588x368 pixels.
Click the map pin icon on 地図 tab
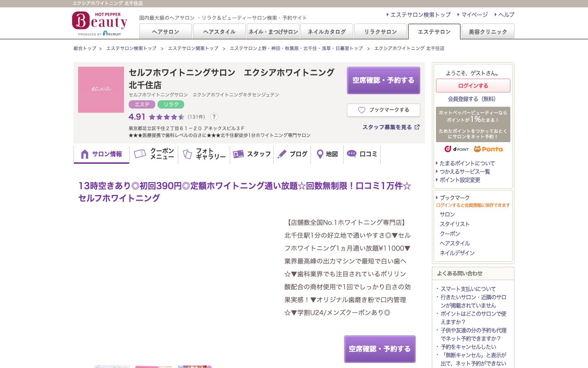(x=320, y=155)
